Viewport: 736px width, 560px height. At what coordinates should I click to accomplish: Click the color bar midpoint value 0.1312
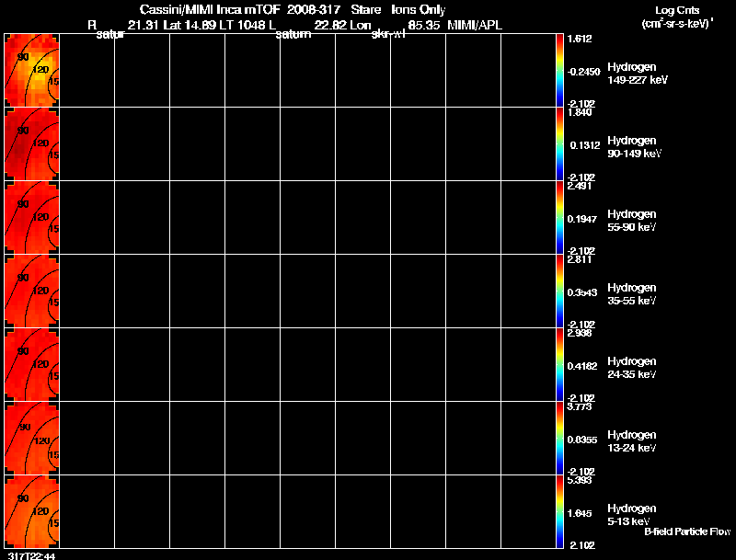pyautogui.click(x=585, y=145)
